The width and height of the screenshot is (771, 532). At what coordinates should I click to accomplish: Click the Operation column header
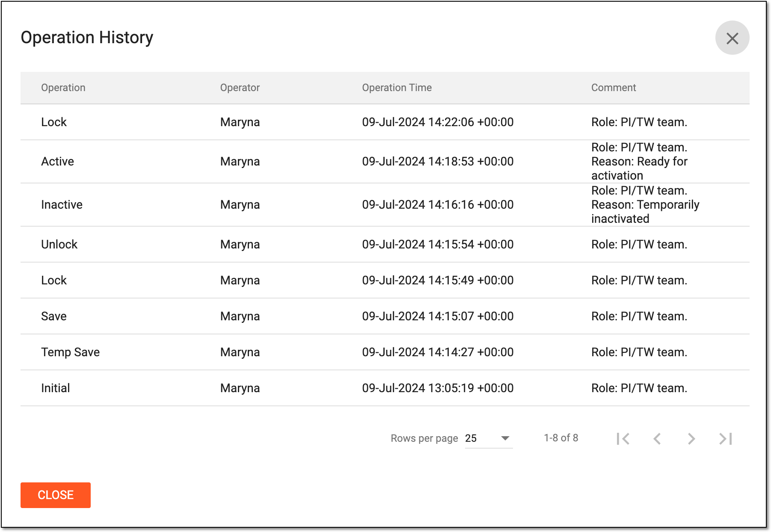click(63, 88)
